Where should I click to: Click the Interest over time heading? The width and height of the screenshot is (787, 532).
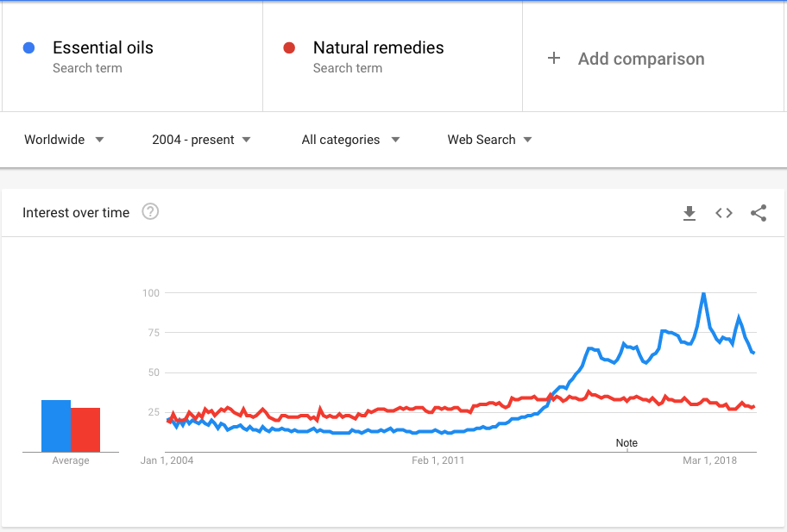click(76, 213)
